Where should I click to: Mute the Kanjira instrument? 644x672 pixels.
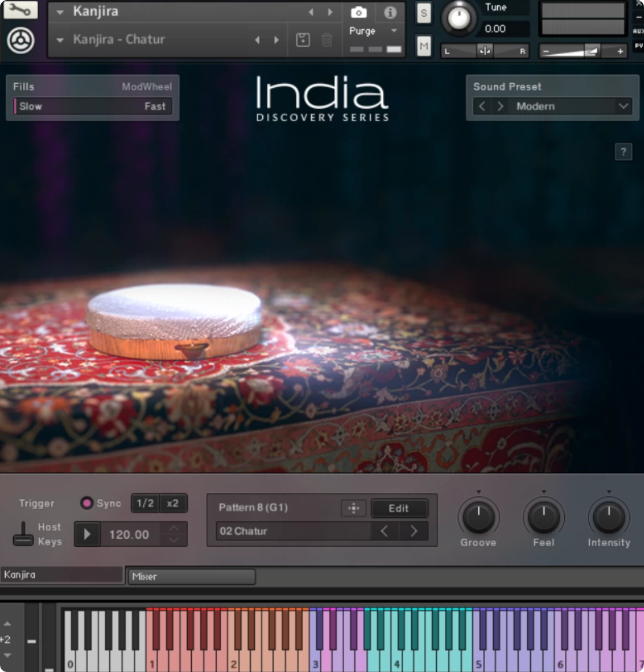click(423, 46)
